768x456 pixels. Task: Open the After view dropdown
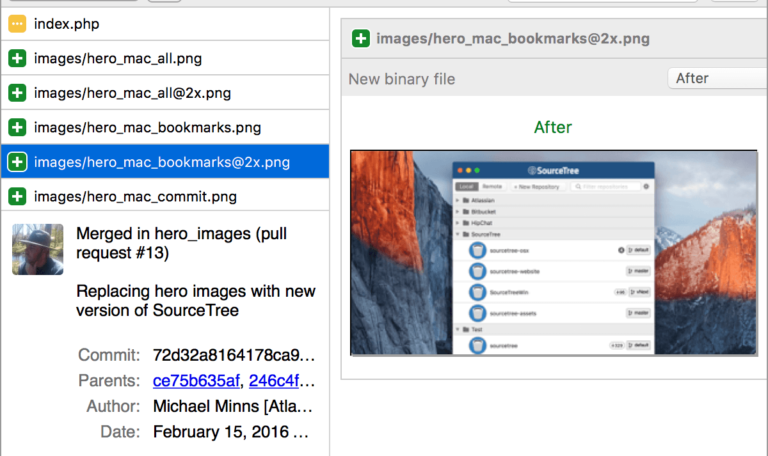[x=718, y=78]
